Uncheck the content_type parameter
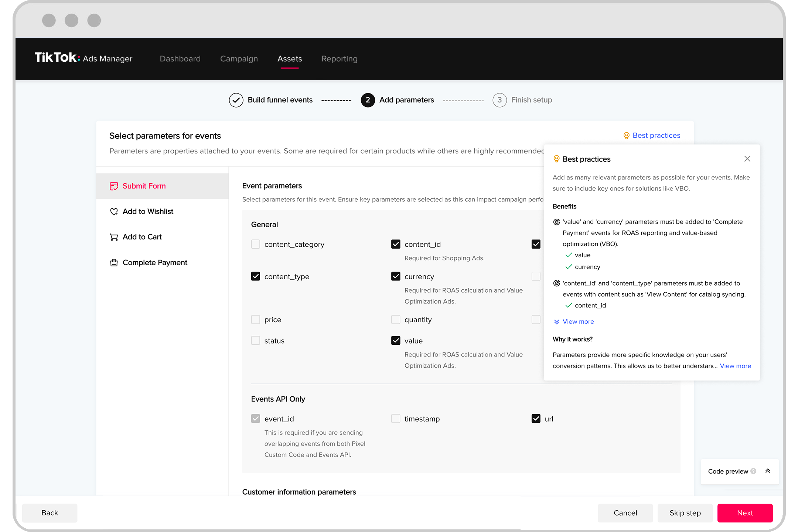Image resolution: width=798 pixels, height=532 pixels. pyautogui.click(x=255, y=276)
